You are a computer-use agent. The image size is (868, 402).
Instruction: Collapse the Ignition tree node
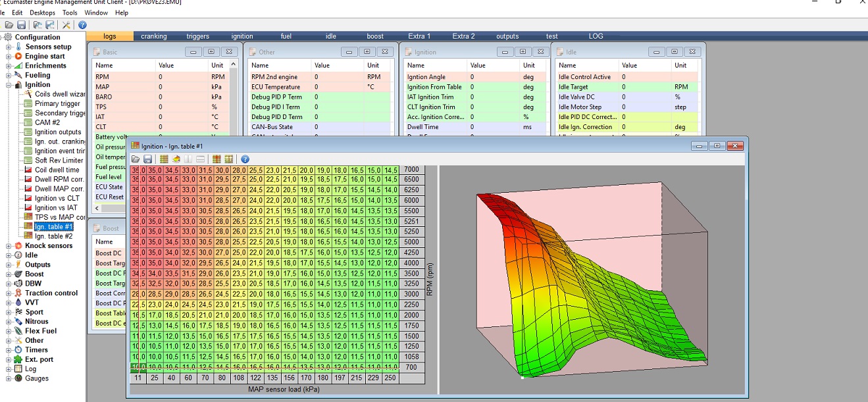tap(9, 85)
